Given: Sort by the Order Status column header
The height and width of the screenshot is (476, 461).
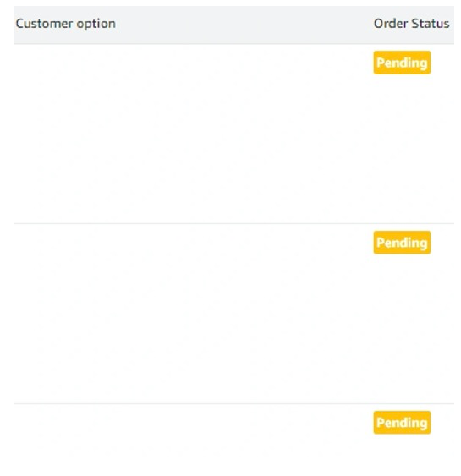Looking at the screenshot, I should coord(411,24).
